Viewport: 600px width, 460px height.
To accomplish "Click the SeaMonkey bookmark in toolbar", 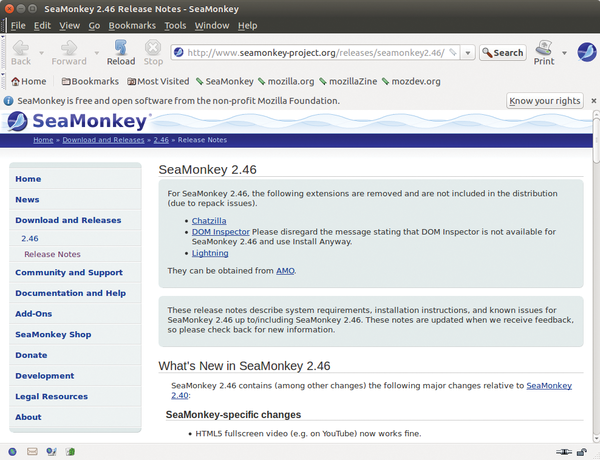I will pyautogui.click(x=225, y=82).
